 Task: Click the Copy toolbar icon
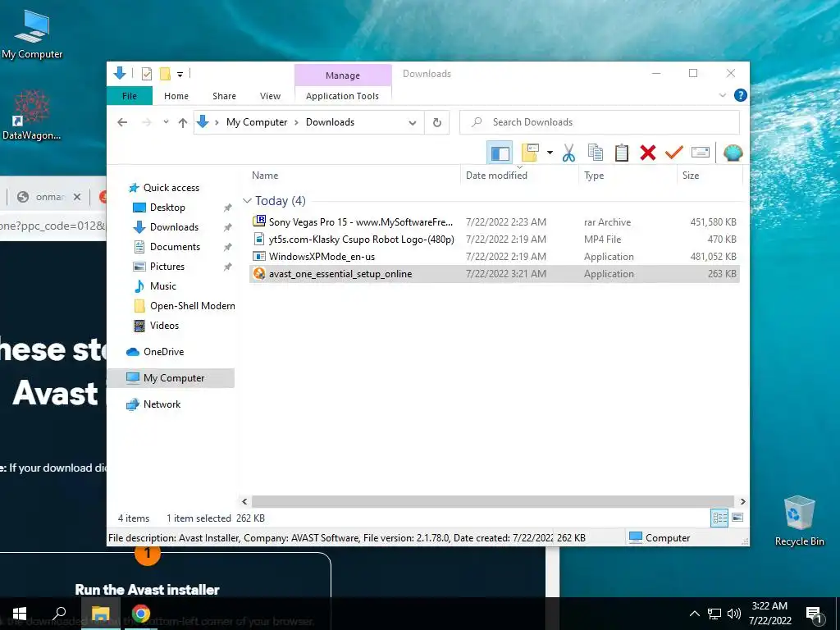pyautogui.click(x=596, y=153)
